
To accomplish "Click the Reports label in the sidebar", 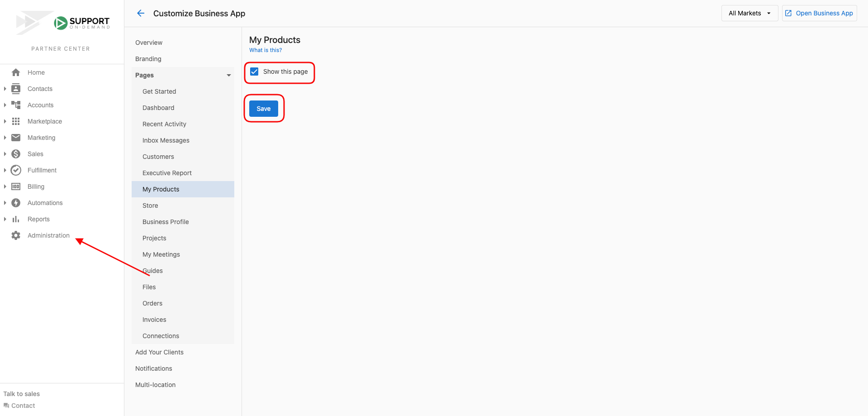I will click(x=38, y=219).
